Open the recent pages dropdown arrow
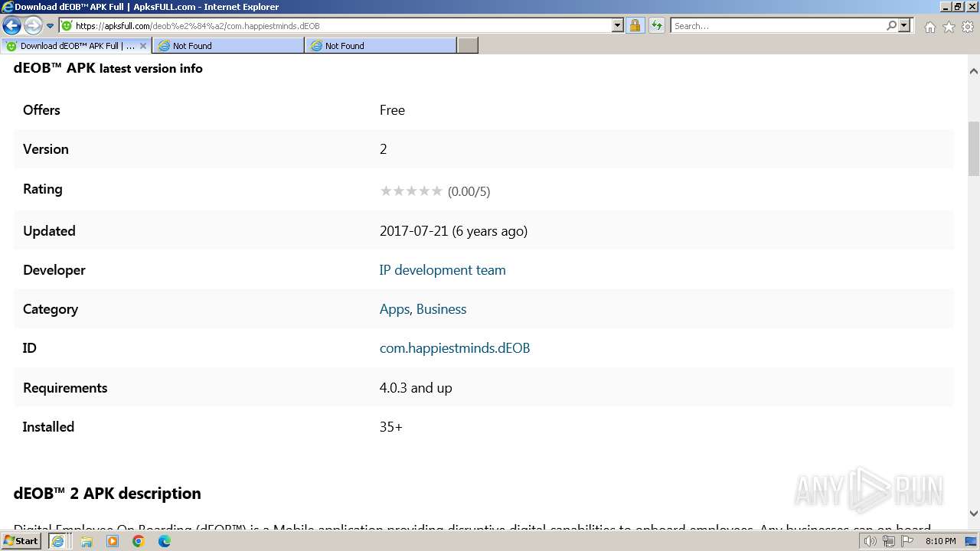The width and height of the screenshot is (980, 551). pos(50,26)
